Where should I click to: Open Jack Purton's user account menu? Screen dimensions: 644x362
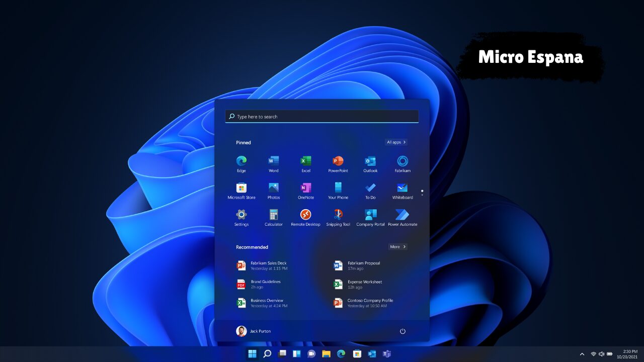tap(254, 331)
